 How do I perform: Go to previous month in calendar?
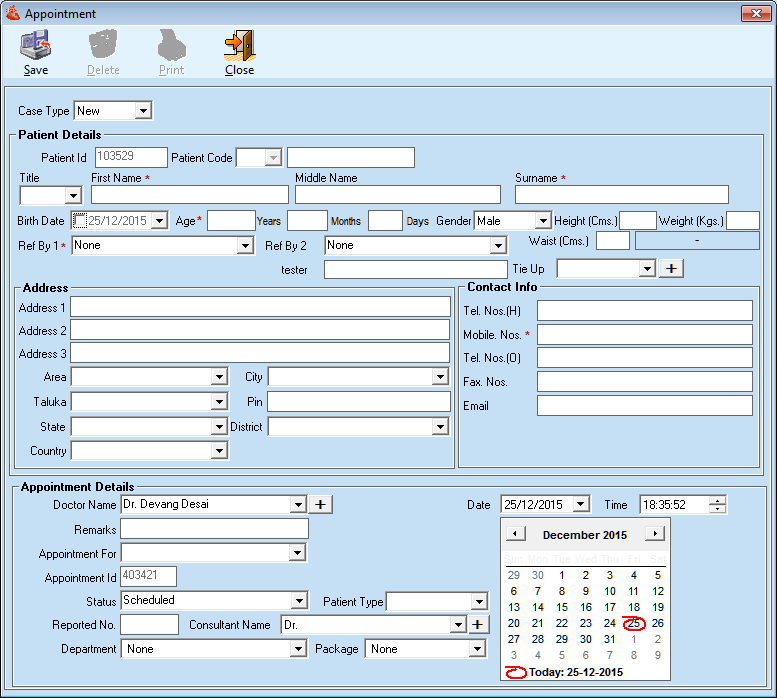pyautogui.click(x=515, y=534)
